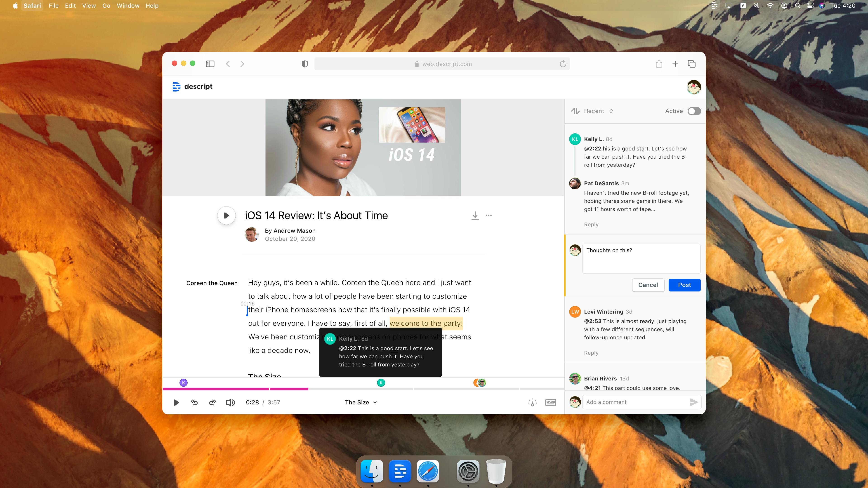Viewport: 868px width, 488px height.
Task: Click the green K marker on timeline
Action: tap(381, 382)
